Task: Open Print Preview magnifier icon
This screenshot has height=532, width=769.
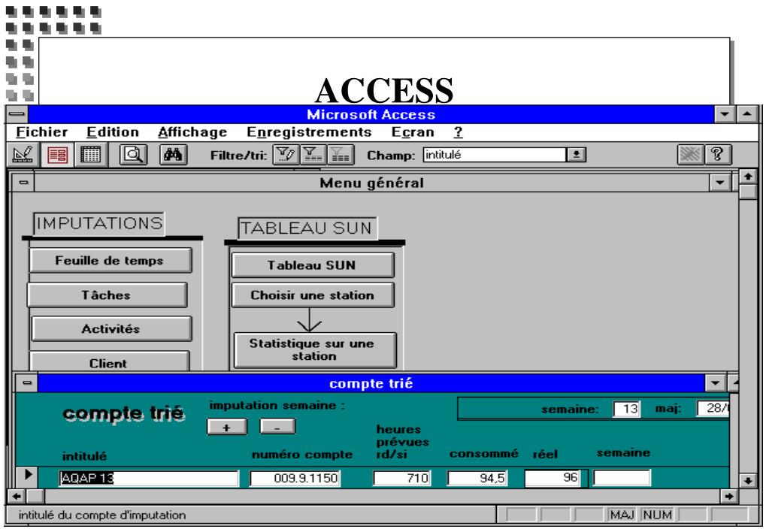Action: tap(133, 155)
